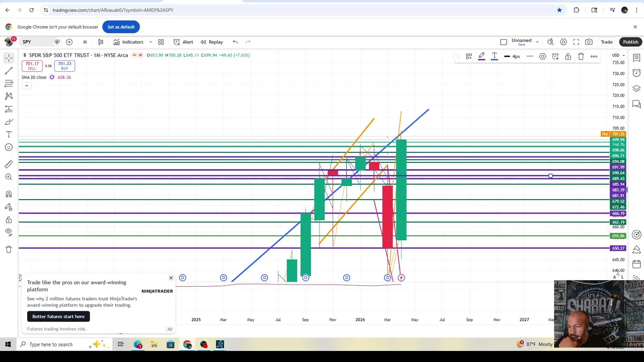
Task: Open chart layout setup grid icon
Action: (161, 42)
